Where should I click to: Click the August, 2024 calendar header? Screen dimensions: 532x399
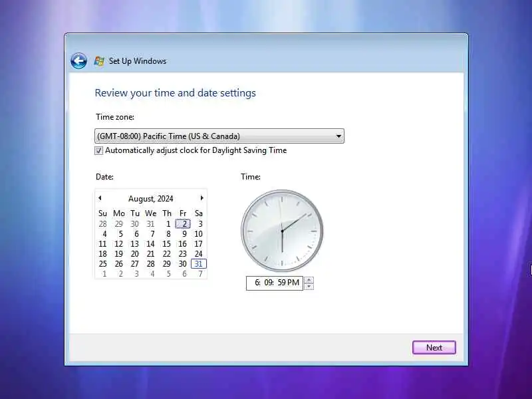click(x=151, y=198)
